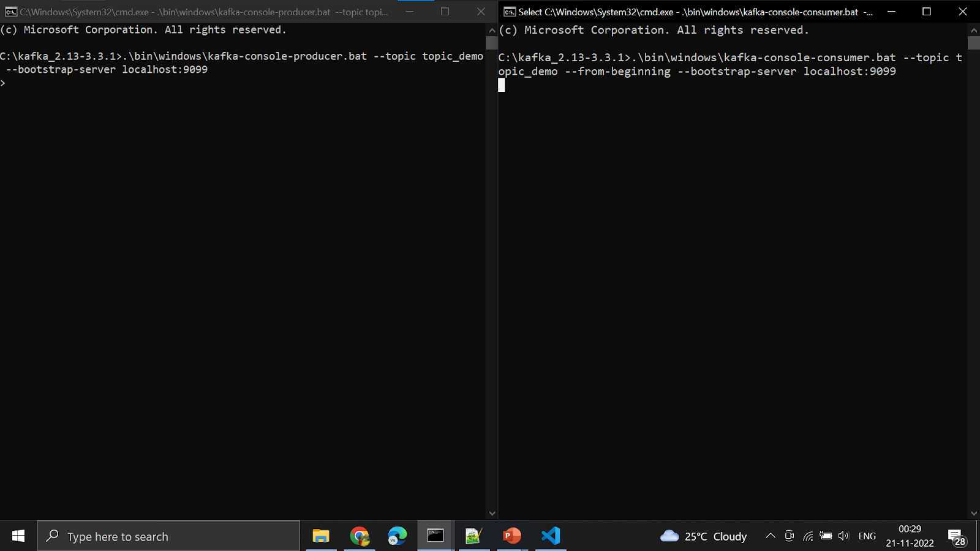This screenshot has width=980, height=551.
Task: Open Visual Studio Code from the taskbar
Action: coord(551,536)
